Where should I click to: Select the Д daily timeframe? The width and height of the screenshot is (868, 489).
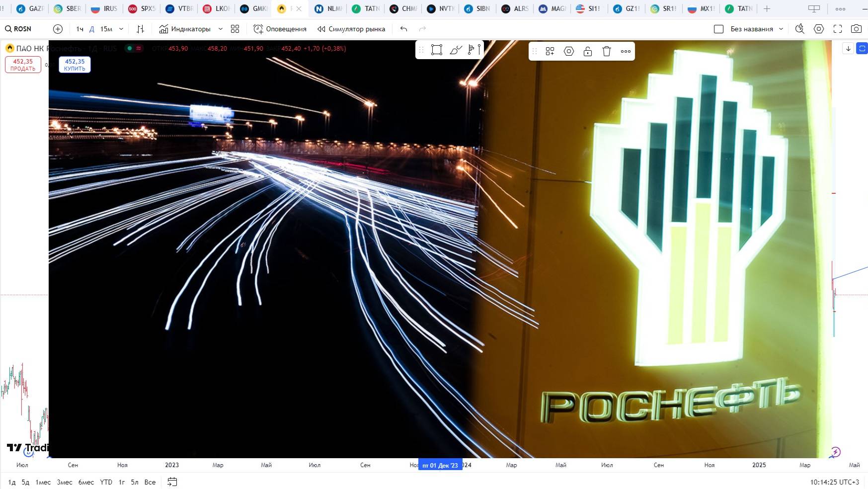click(x=91, y=29)
